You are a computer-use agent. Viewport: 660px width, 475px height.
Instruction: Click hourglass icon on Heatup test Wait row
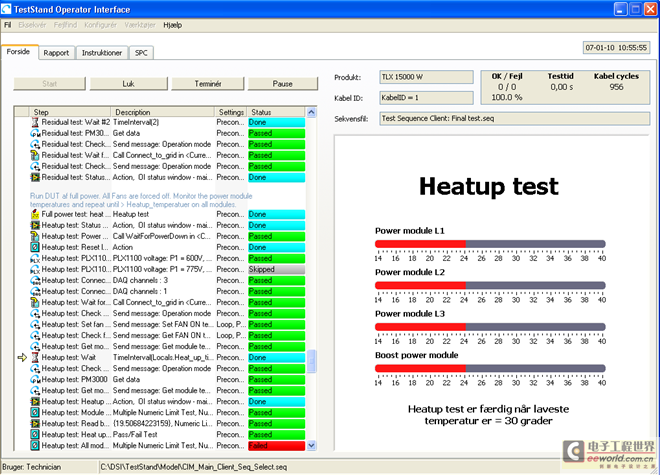point(35,358)
